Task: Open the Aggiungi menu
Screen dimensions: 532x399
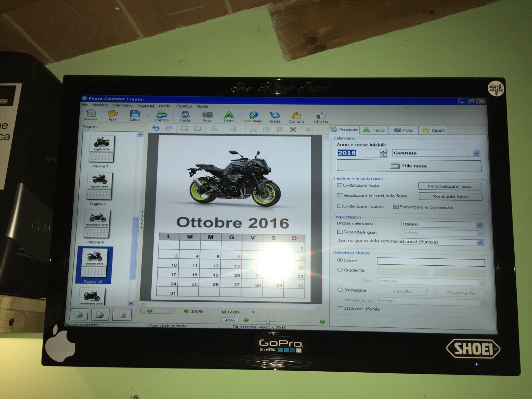Action: 146,106
